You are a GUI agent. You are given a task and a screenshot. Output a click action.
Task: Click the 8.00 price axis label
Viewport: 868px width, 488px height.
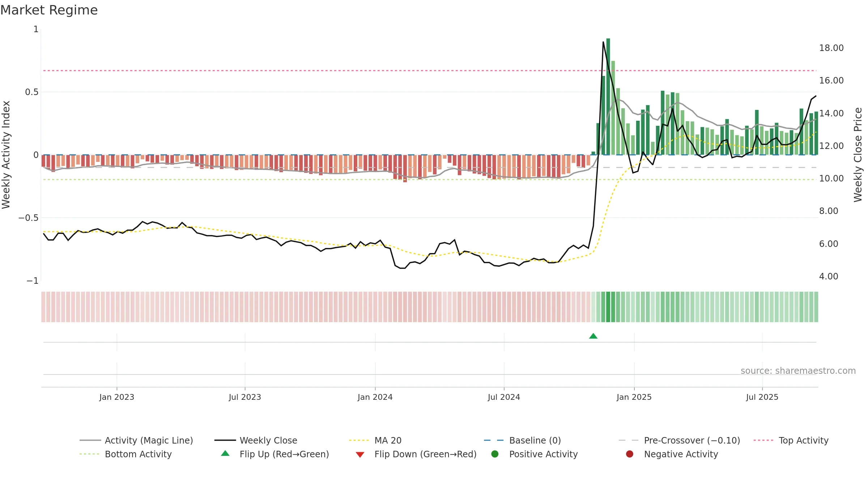pyautogui.click(x=828, y=211)
